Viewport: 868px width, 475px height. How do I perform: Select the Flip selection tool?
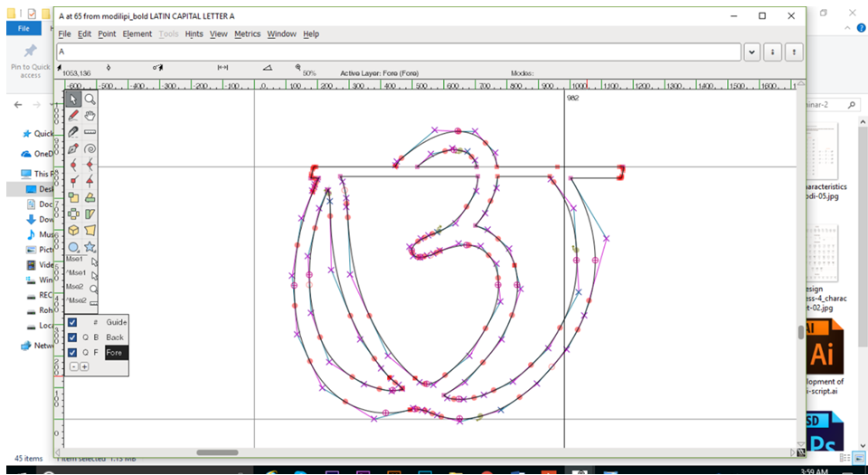tap(73, 214)
